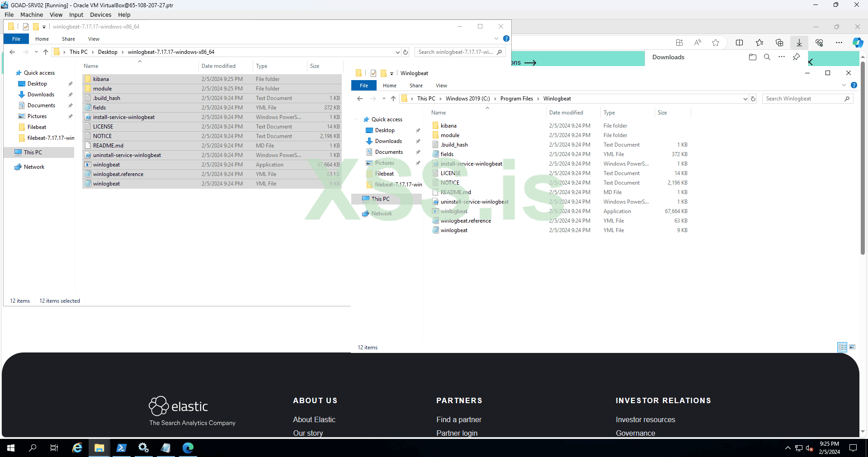
Task: Open Filebeat in Winlogbeat window sidebar
Action: pyautogui.click(x=384, y=174)
